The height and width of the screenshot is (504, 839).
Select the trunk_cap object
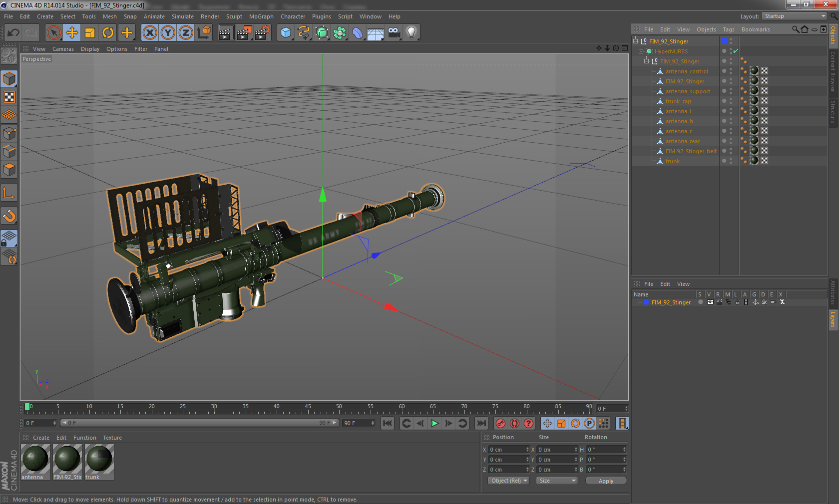click(x=678, y=101)
